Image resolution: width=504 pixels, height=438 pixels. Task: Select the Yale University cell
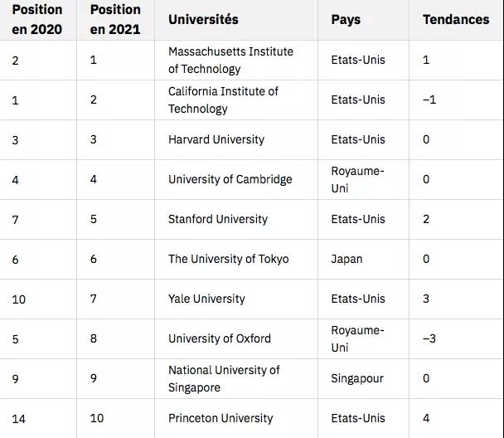point(206,299)
